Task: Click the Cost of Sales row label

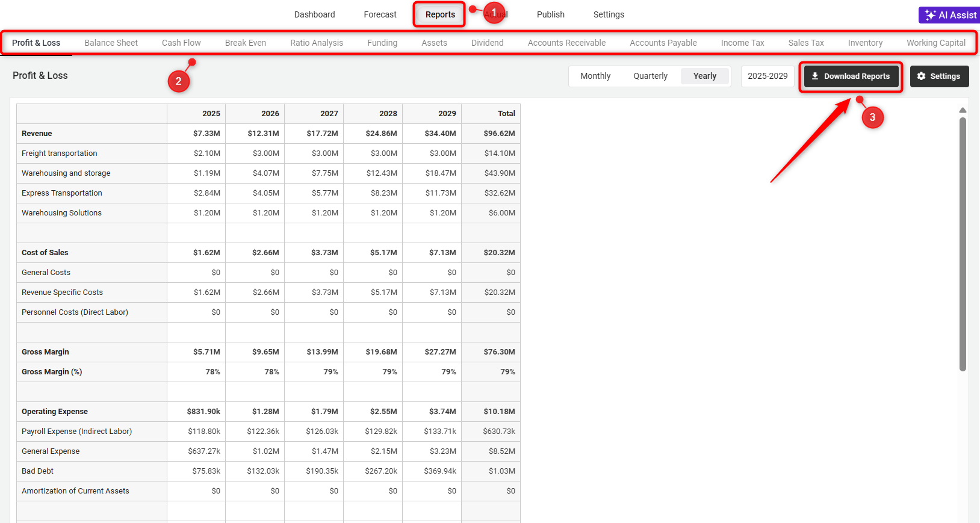Action: 45,253
